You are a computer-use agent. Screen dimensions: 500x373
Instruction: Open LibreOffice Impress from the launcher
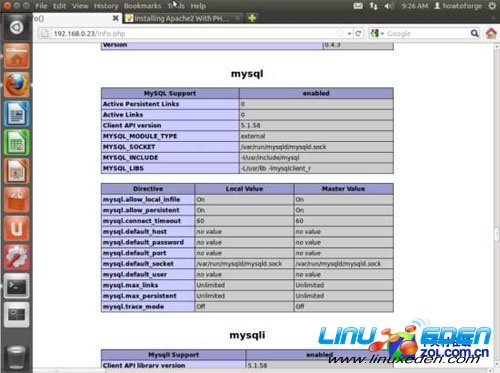(x=16, y=171)
